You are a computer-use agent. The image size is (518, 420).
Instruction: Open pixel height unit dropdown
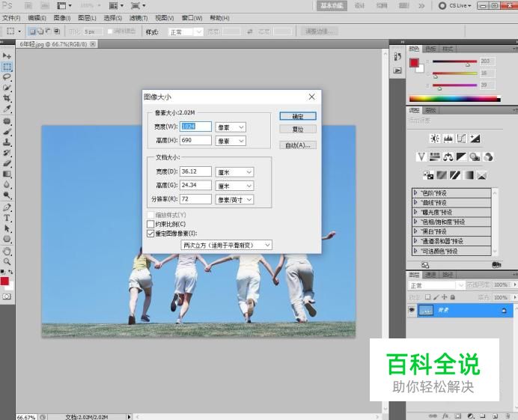click(x=231, y=141)
